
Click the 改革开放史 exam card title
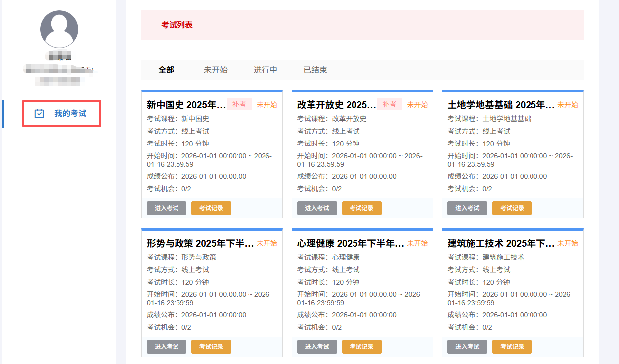click(x=336, y=105)
